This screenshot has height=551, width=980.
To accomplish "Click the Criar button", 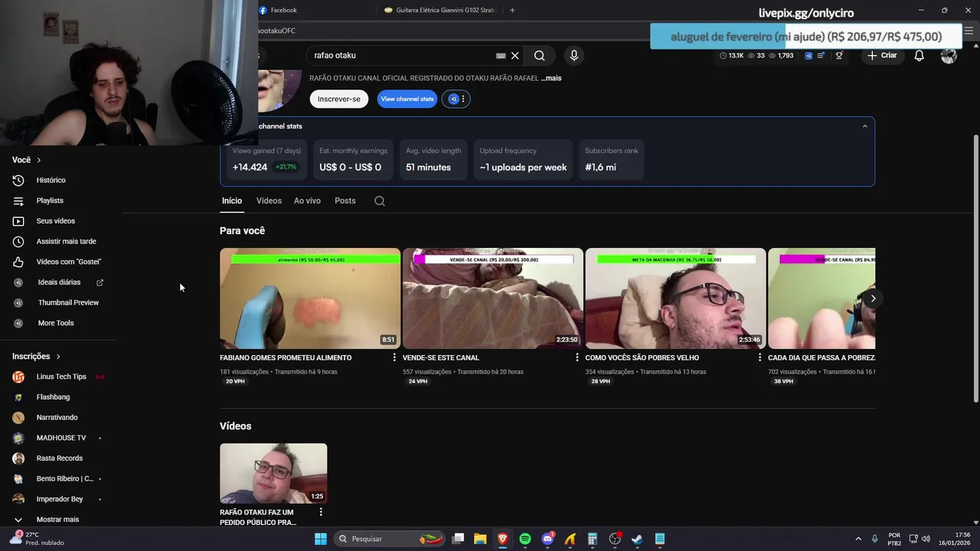I will click(881, 55).
